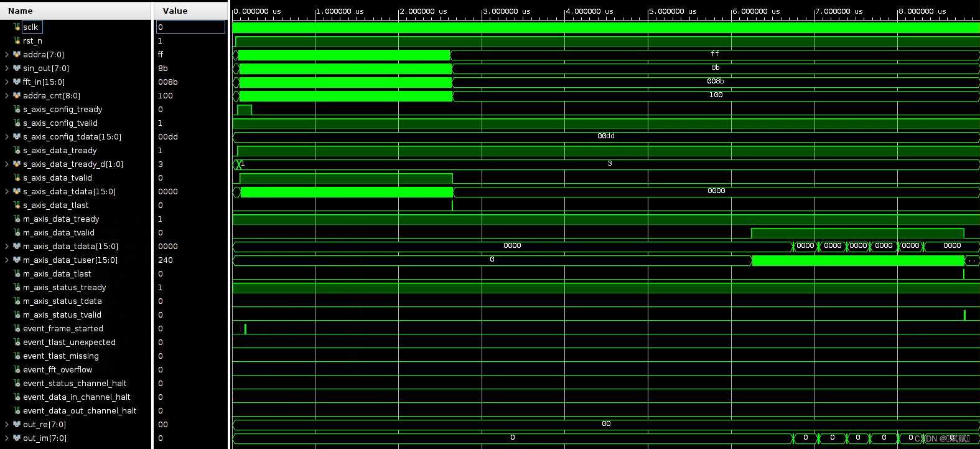Click the addra[7:0] bus icon
The height and width of the screenshot is (449, 980).
[17, 54]
